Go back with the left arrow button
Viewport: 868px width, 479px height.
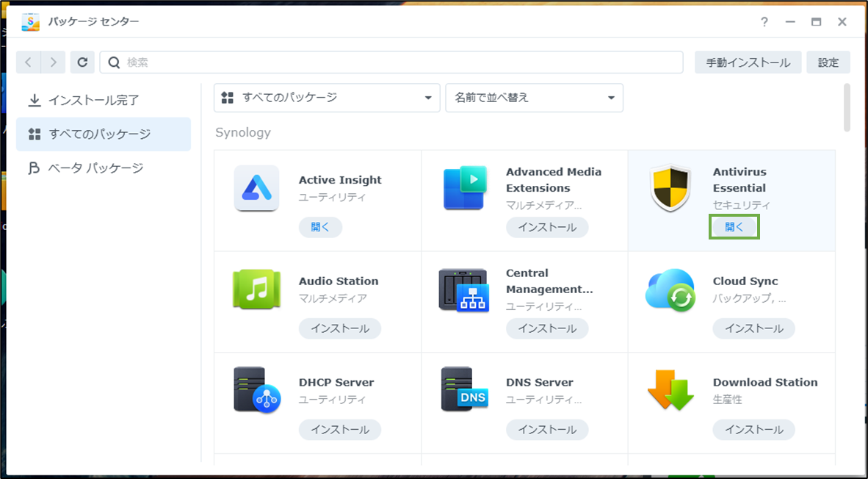pyautogui.click(x=28, y=62)
